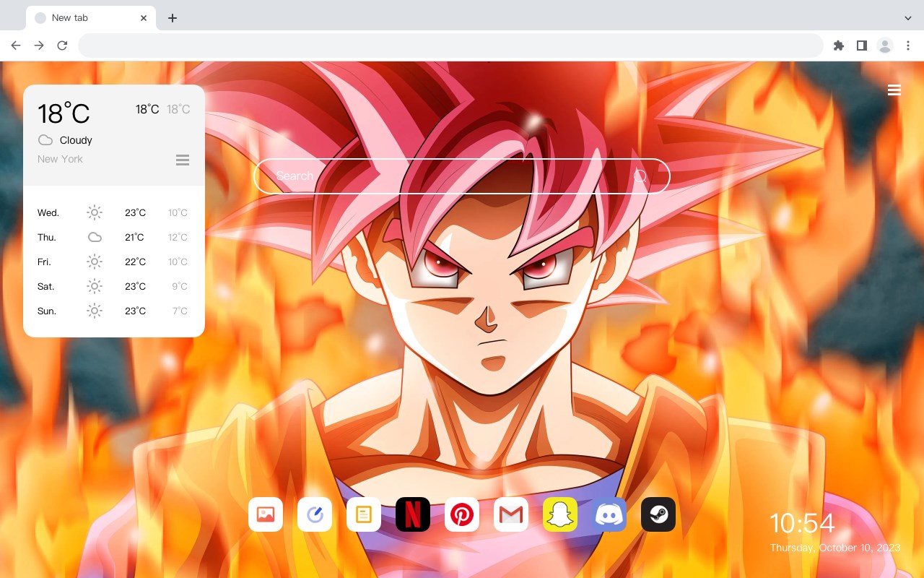Open the Gmail shortcut
The width and height of the screenshot is (924, 578).
pos(511,514)
